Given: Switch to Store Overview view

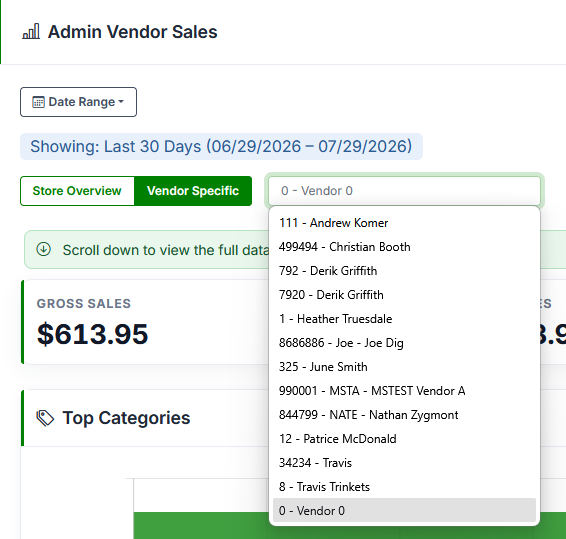Looking at the screenshot, I should (77, 191).
